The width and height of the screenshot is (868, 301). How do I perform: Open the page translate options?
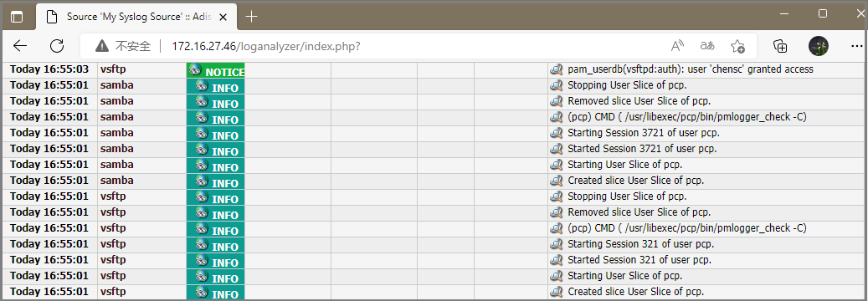click(x=707, y=46)
